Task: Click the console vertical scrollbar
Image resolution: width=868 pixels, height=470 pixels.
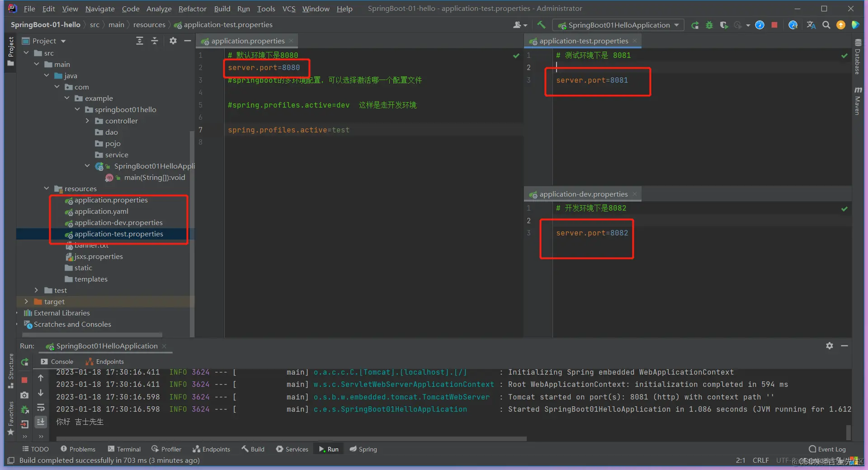Action: click(849, 432)
